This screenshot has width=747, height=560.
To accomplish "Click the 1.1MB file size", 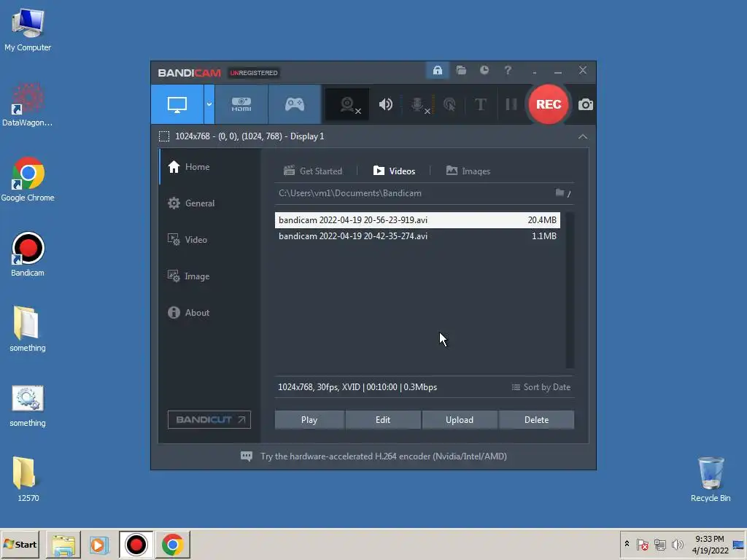I will click(544, 236).
